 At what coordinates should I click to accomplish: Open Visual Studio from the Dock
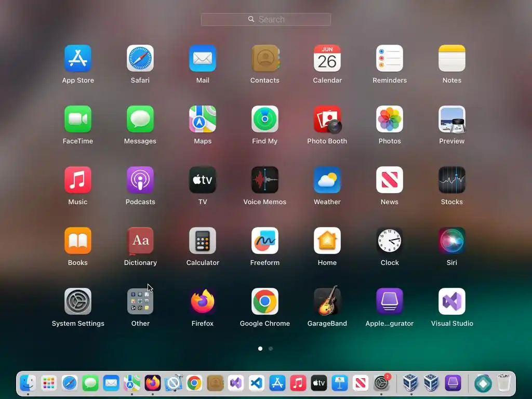click(x=236, y=383)
